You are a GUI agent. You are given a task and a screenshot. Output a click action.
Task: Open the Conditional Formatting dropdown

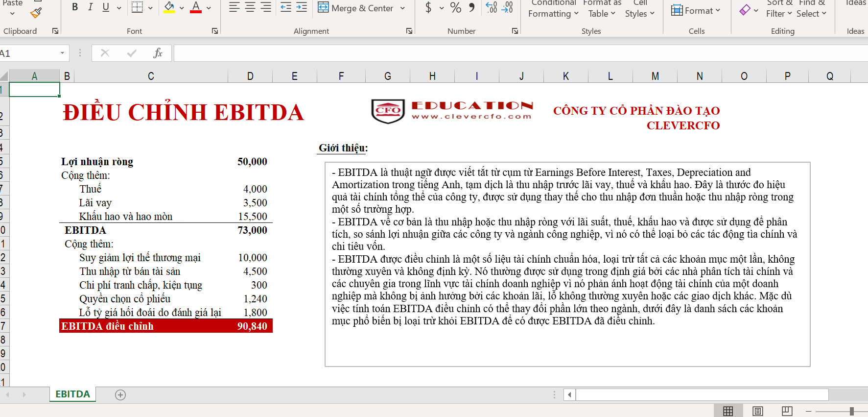pyautogui.click(x=553, y=10)
